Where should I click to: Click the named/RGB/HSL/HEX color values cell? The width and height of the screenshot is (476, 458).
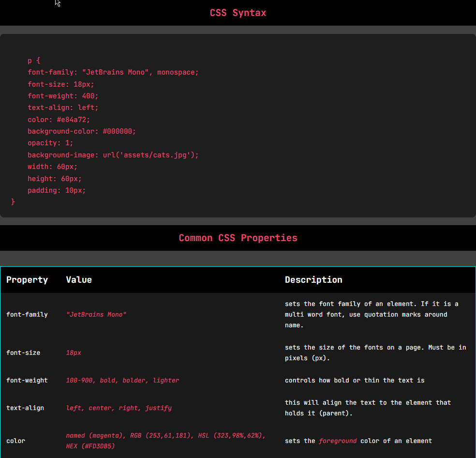coord(166,441)
